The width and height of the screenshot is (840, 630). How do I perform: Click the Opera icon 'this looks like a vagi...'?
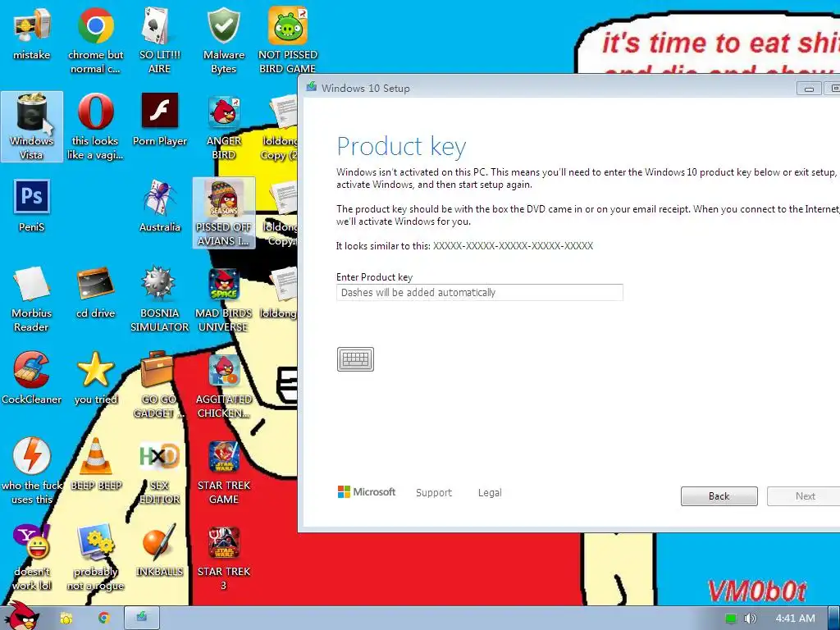click(x=95, y=126)
